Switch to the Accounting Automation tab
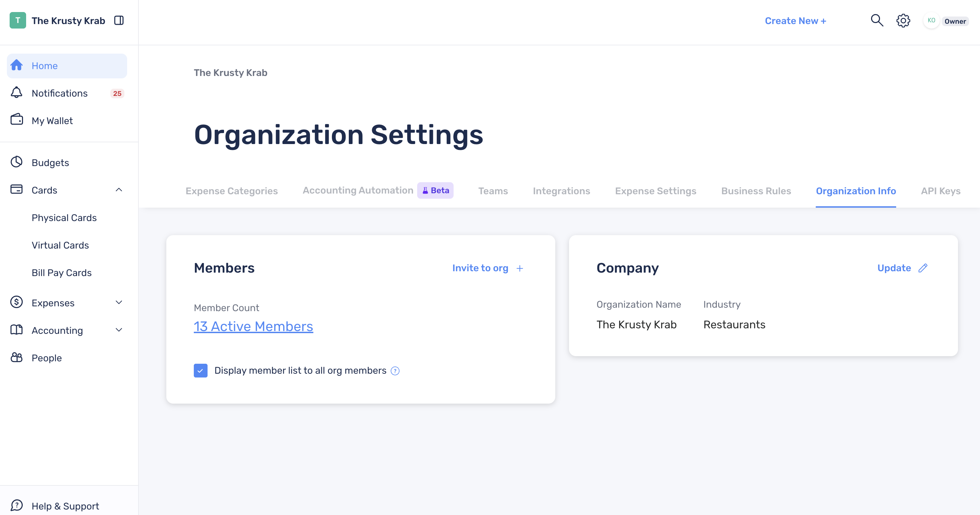The image size is (980, 515). [358, 190]
